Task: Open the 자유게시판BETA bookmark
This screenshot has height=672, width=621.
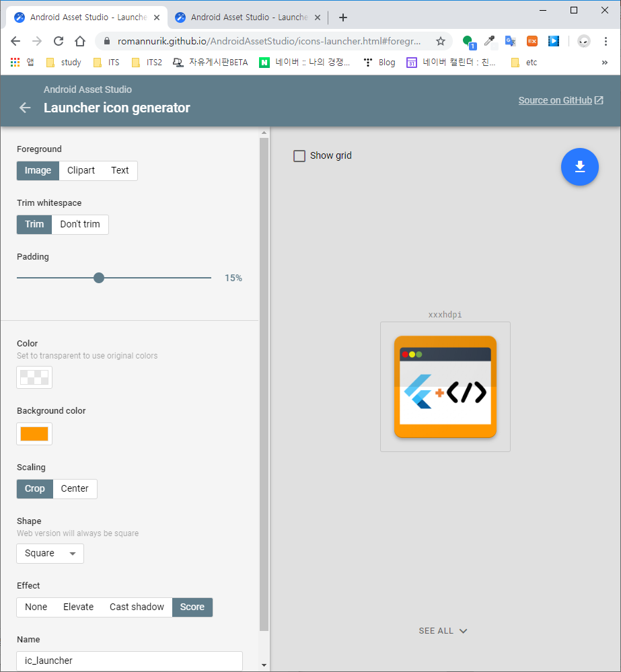Action: (x=211, y=63)
